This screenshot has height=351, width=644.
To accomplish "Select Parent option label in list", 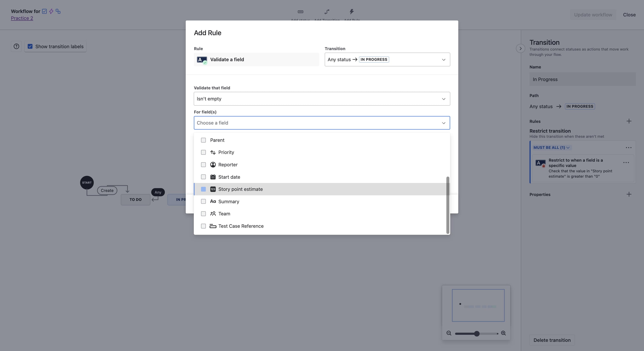I will pos(217,140).
